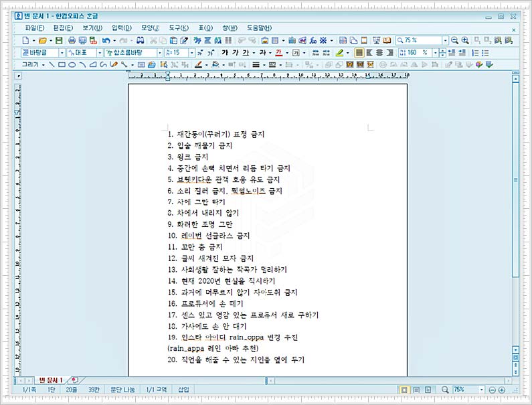Open the 입력(D) menu
532x405 pixels.
pos(122,28)
